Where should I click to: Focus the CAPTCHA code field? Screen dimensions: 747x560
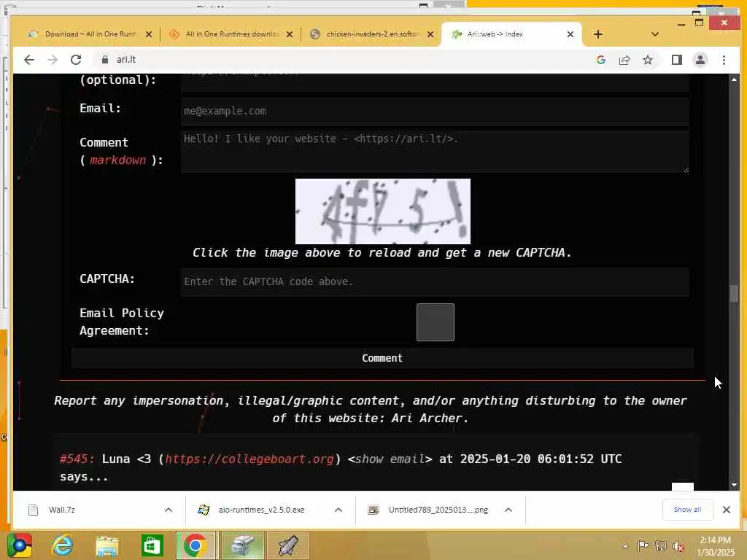[x=435, y=282]
